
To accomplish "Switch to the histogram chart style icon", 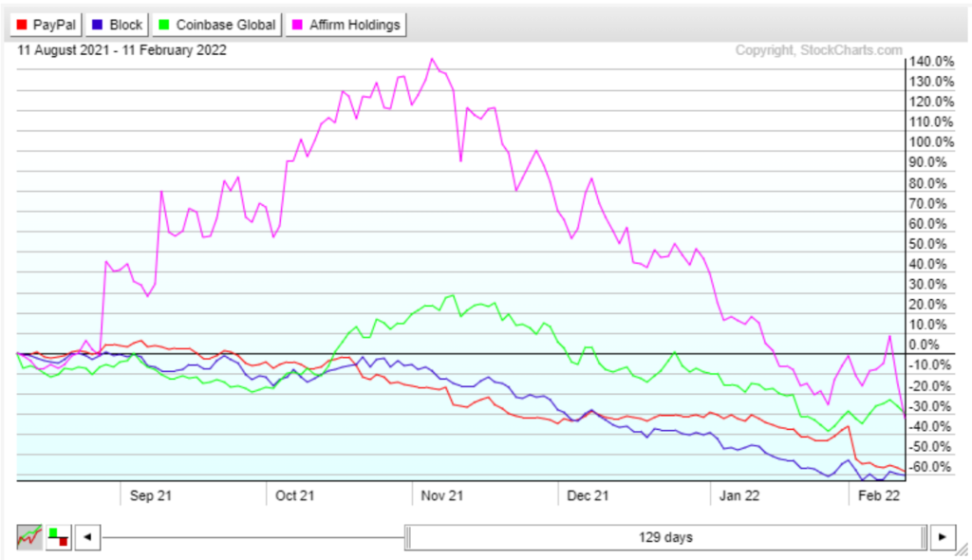I will 57,536.
